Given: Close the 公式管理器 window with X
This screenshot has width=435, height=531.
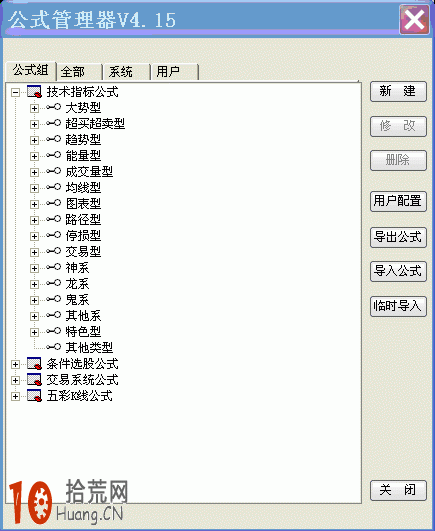Looking at the screenshot, I should 414,20.
